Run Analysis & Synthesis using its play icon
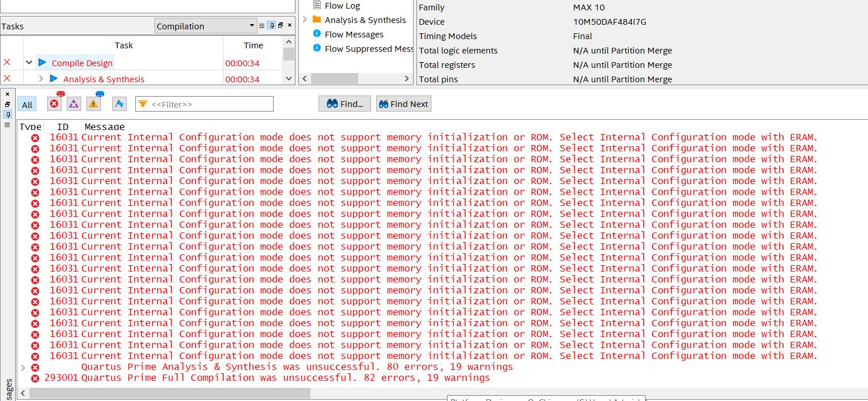The image size is (868, 401). tap(54, 78)
